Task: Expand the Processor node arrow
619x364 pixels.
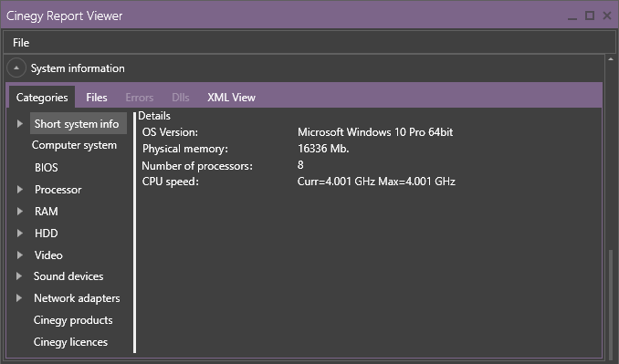Action: pyautogui.click(x=20, y=190)
